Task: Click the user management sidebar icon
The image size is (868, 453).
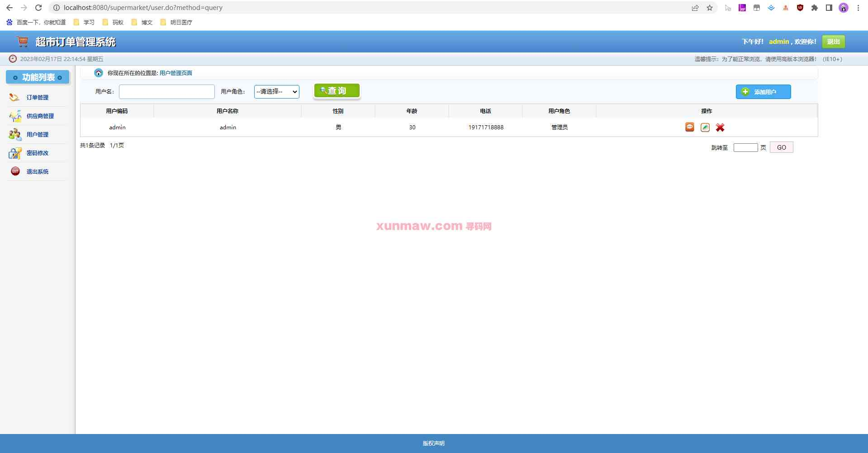Action: tap(15, 134)
